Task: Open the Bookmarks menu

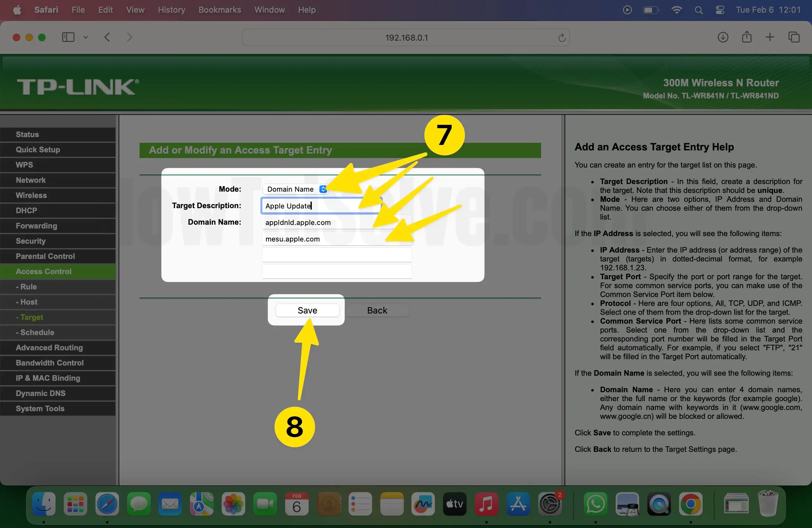Action: [219, 10]
